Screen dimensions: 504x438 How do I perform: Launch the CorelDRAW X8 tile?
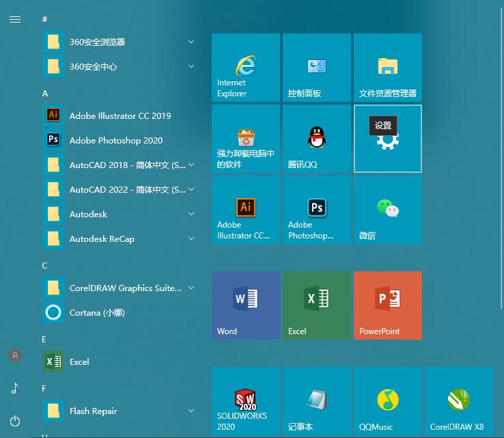point(459,401)
